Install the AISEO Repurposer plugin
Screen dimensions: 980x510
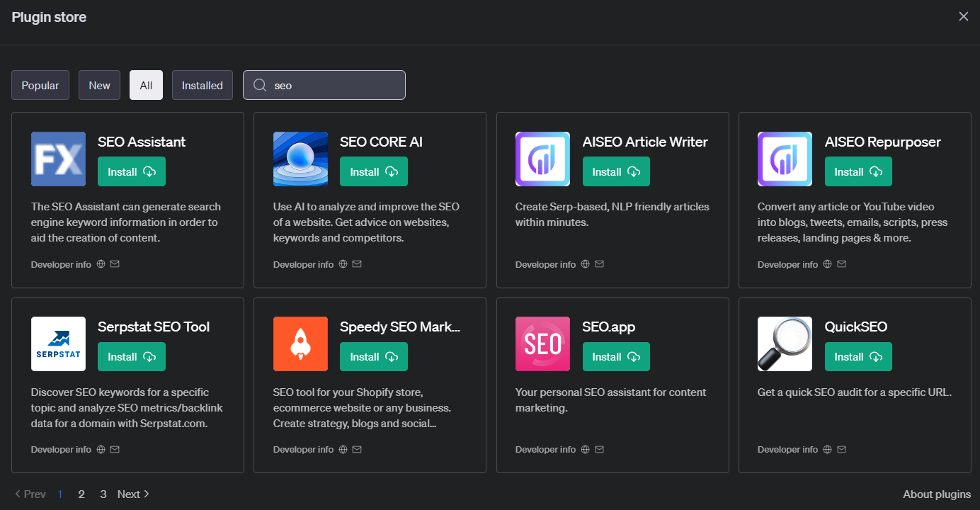click(x=858, y=171)
